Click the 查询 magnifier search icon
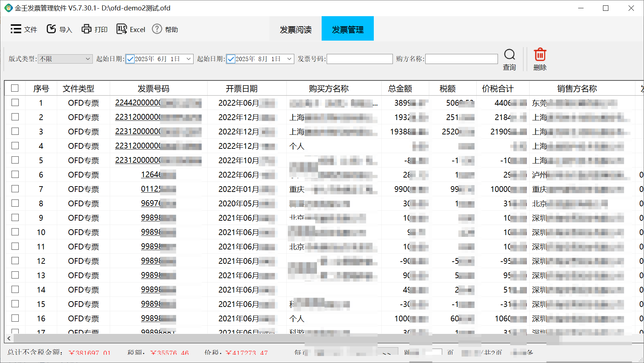The width and height of the screenshot is (644, 363). [509, 55]
